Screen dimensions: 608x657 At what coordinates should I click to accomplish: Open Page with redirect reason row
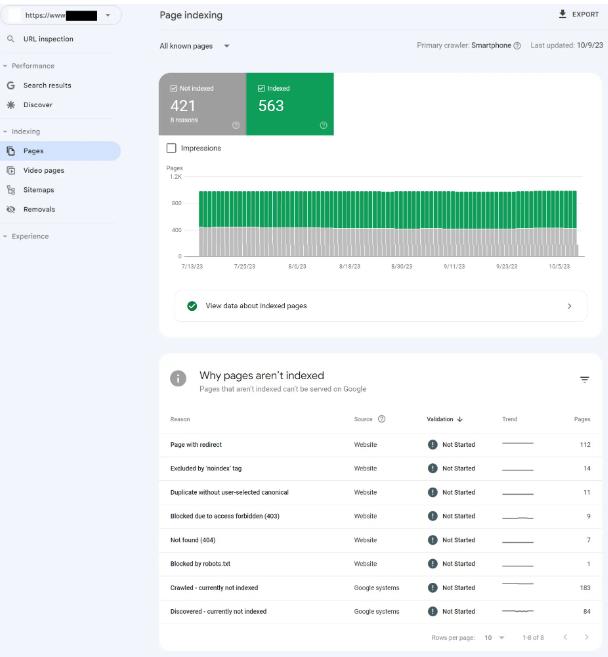click(x=380, y=445)
